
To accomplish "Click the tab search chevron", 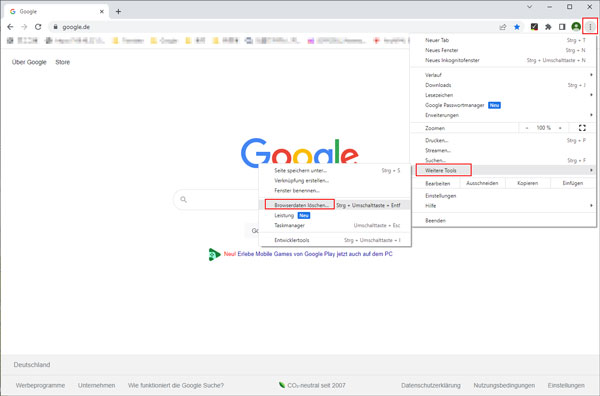I will pyautogui.click(x=530, y=7).
